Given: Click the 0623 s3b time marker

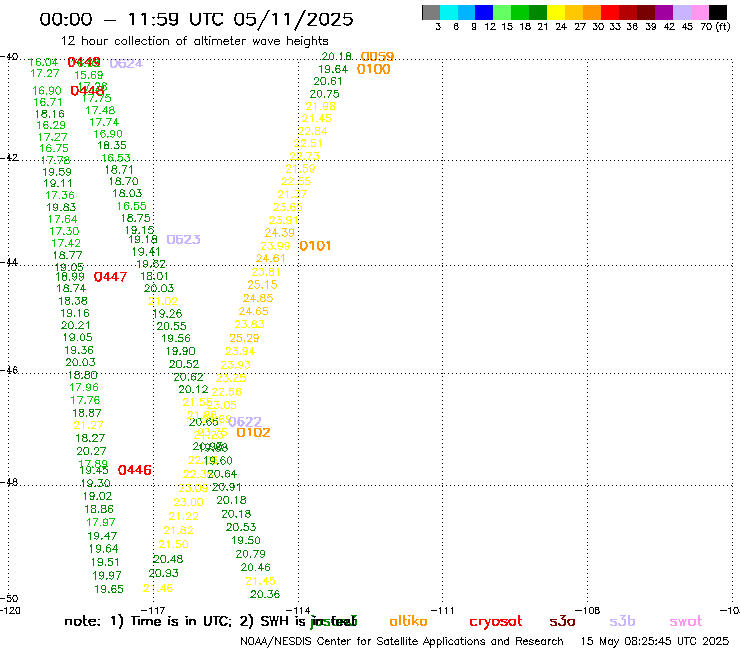Looking at the screenshot, I should coord(184,240).
